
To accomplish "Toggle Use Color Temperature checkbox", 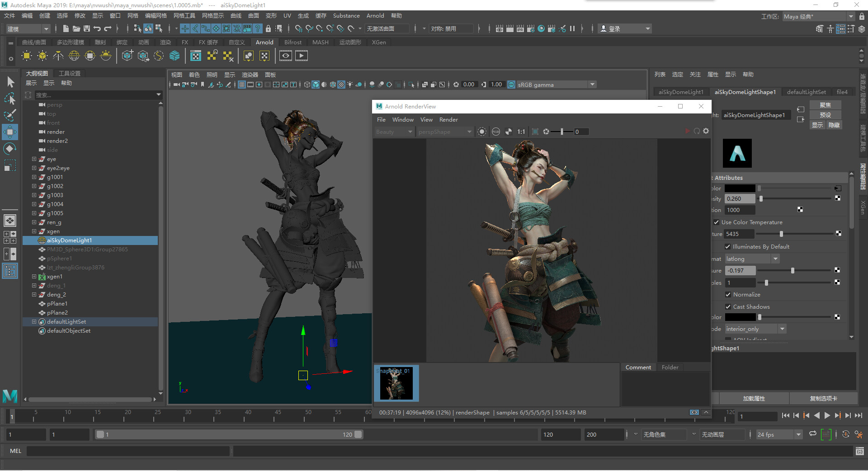I will click(x=716, y=222).
